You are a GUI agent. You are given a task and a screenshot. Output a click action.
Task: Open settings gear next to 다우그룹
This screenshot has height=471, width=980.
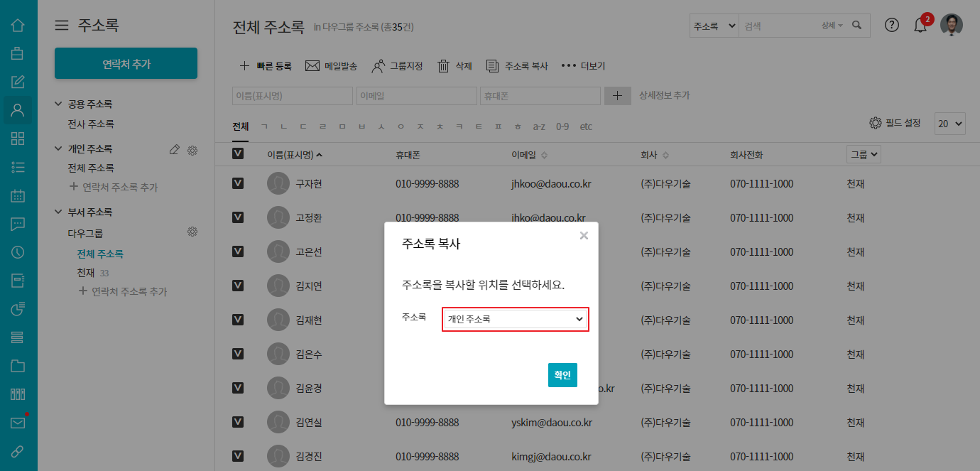pos(192,232)
